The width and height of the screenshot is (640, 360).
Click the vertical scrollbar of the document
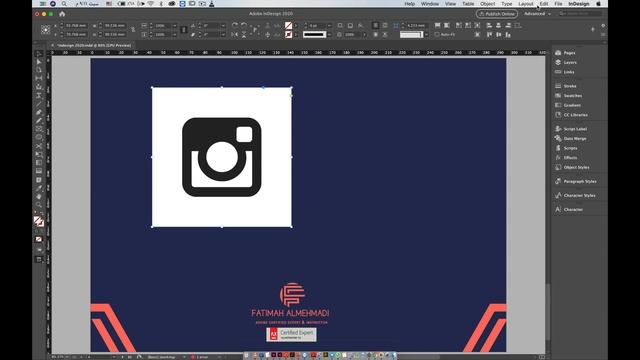click(548, 312)
